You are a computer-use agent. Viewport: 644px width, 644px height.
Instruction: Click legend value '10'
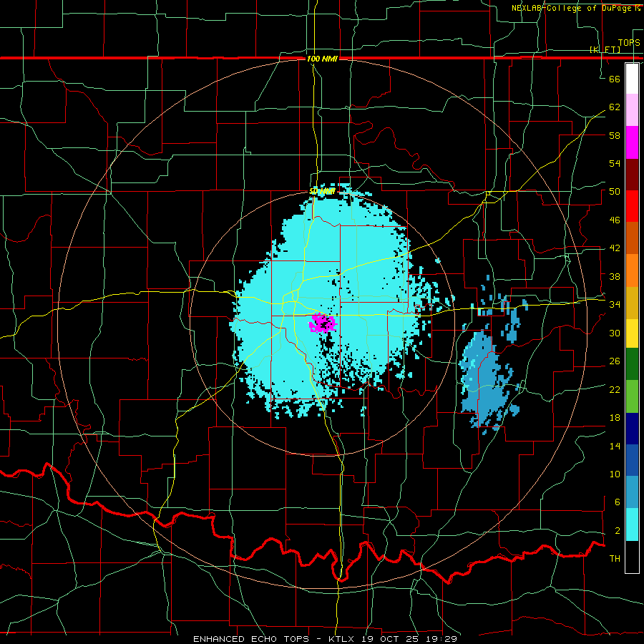click(615, 474)
